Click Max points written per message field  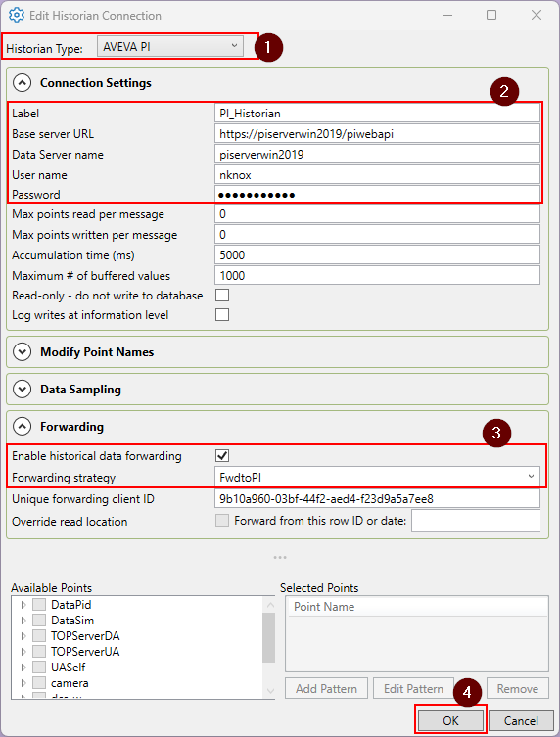coord(377,235)
